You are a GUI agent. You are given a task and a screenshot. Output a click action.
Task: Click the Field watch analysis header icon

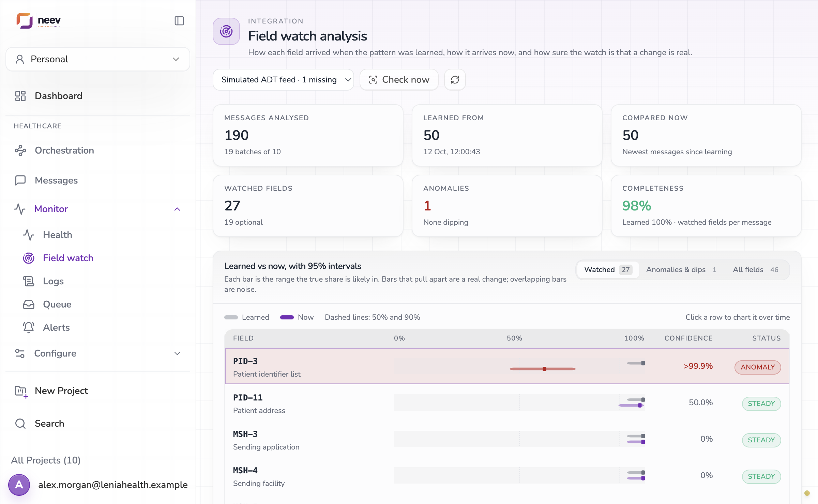(226, 31)
